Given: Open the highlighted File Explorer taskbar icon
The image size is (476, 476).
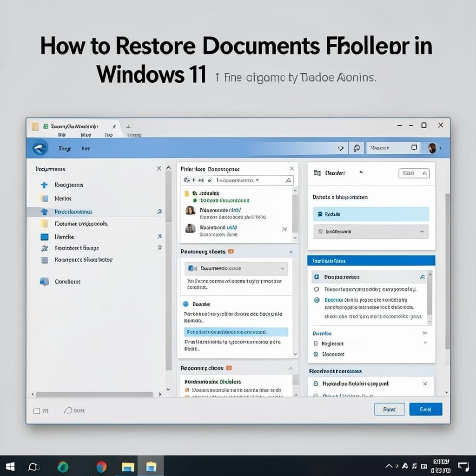Looking at the screenshot, I should tap(151, 467).
